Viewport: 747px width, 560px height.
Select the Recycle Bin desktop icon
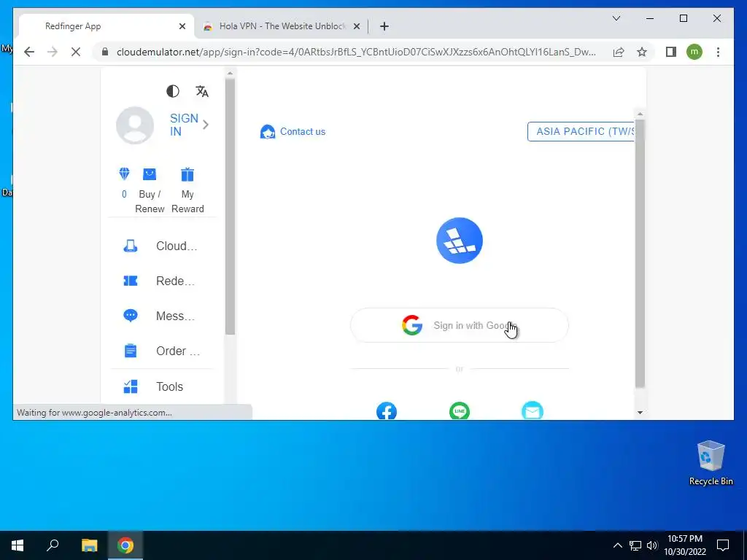point(711,463)
